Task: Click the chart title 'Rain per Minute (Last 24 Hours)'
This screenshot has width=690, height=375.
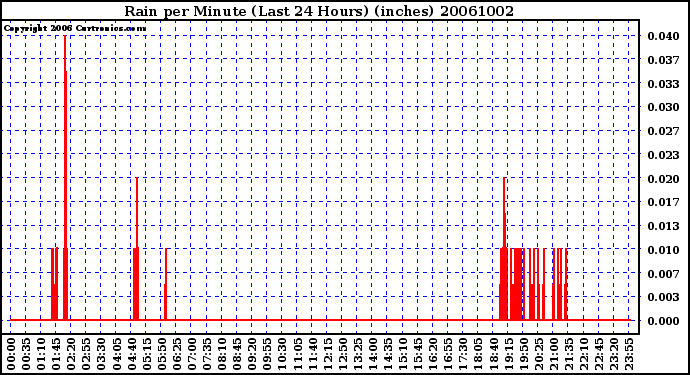Action: pyautogui.click(x=246, y=11)
